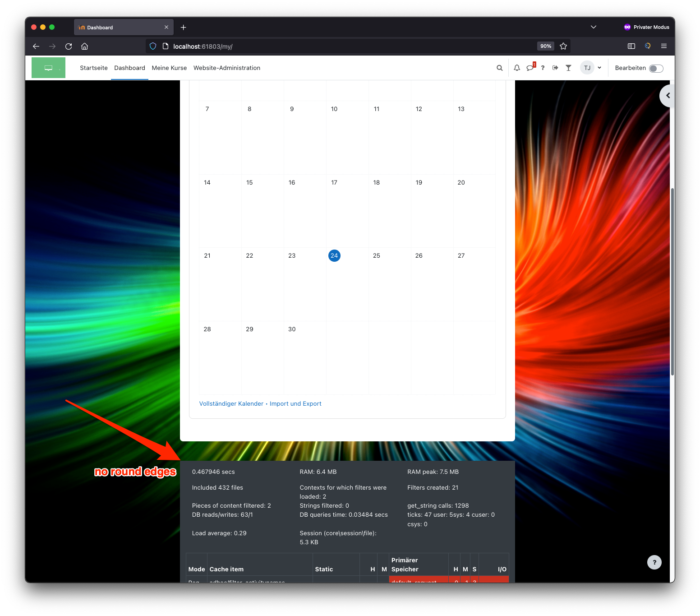Image resolution: width=700 pixels, height=616 pixels.
Task: Click the browser home icon
Action: point(84,46)
